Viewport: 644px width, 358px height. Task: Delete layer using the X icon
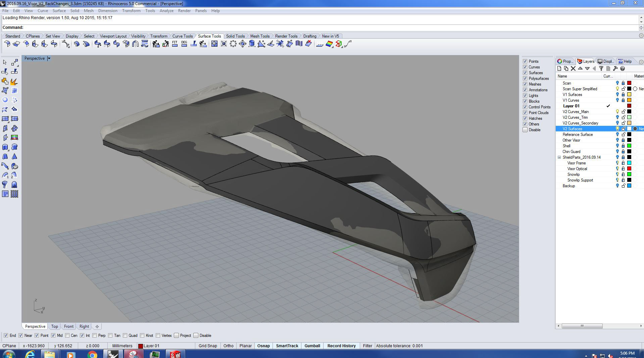573,68
